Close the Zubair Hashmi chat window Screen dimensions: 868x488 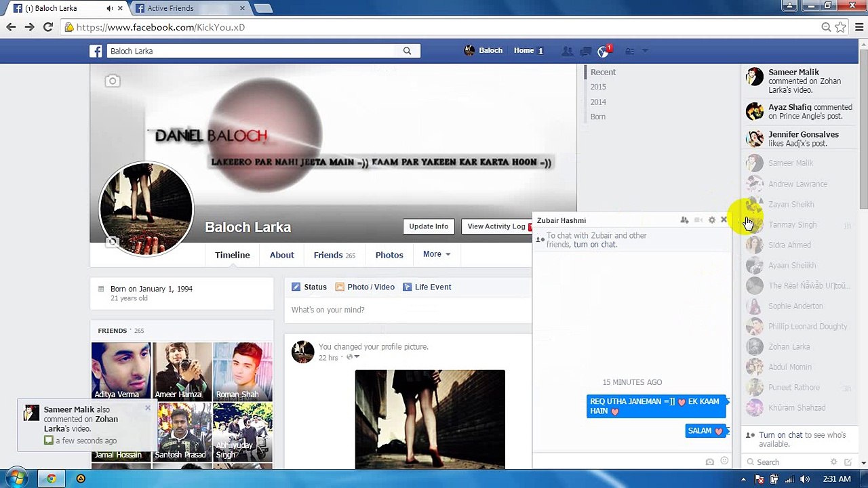(x=724, y=220)
